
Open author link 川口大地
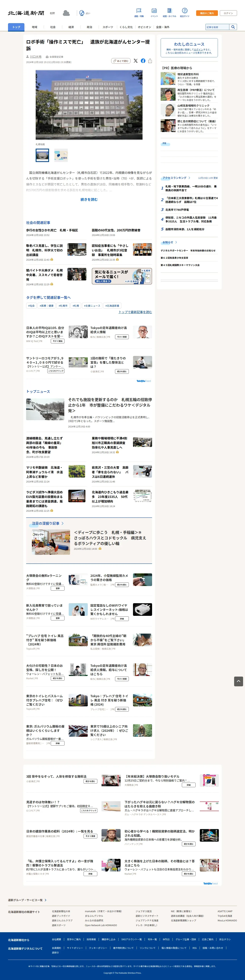click(36, 57)
